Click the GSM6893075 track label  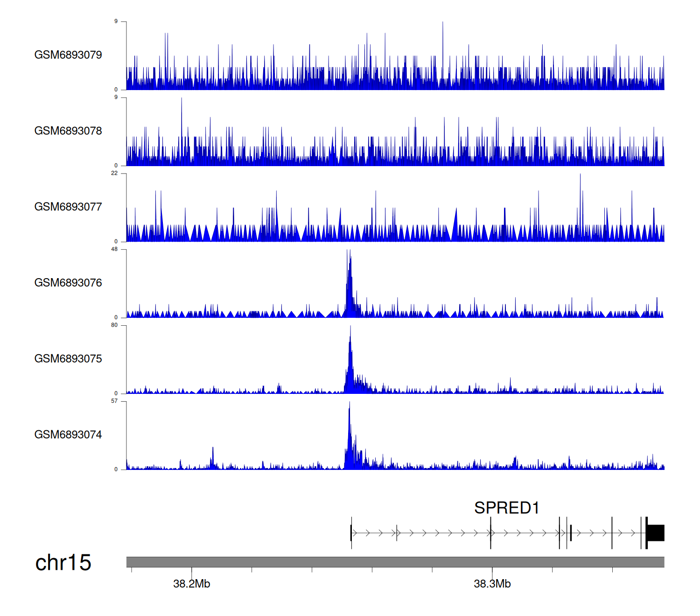pos(68,359)
